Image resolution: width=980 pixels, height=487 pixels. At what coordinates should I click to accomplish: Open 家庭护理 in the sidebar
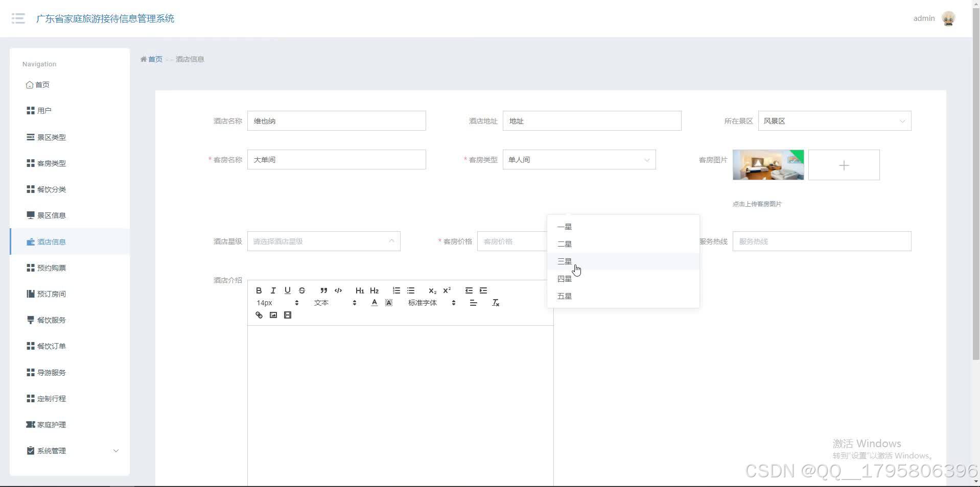pos(69,425)
